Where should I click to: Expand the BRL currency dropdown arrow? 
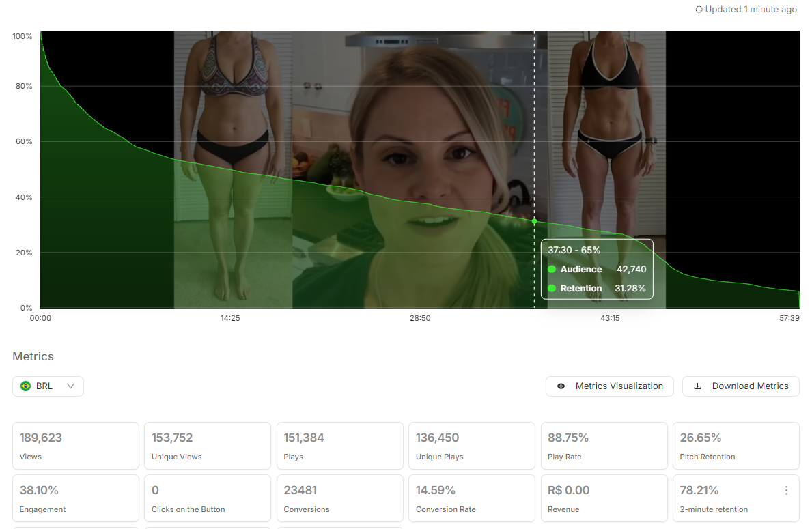[70, 386]
